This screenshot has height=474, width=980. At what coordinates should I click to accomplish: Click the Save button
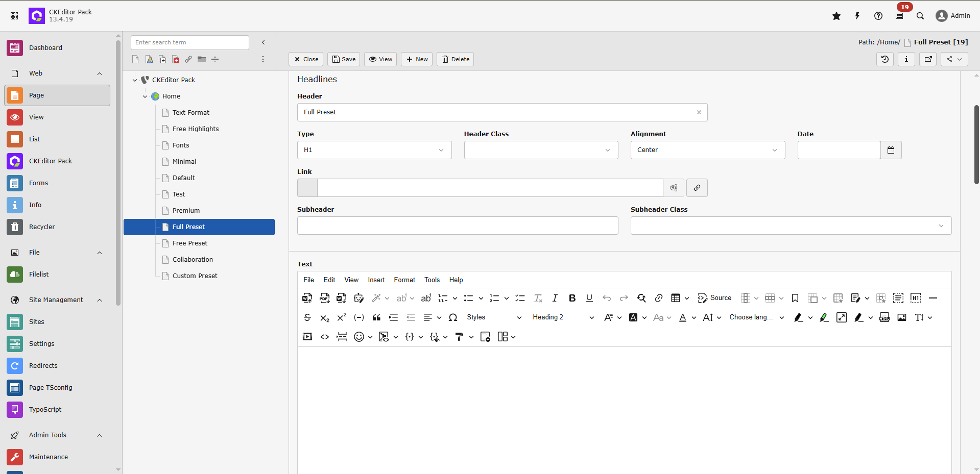click(344, 59)
